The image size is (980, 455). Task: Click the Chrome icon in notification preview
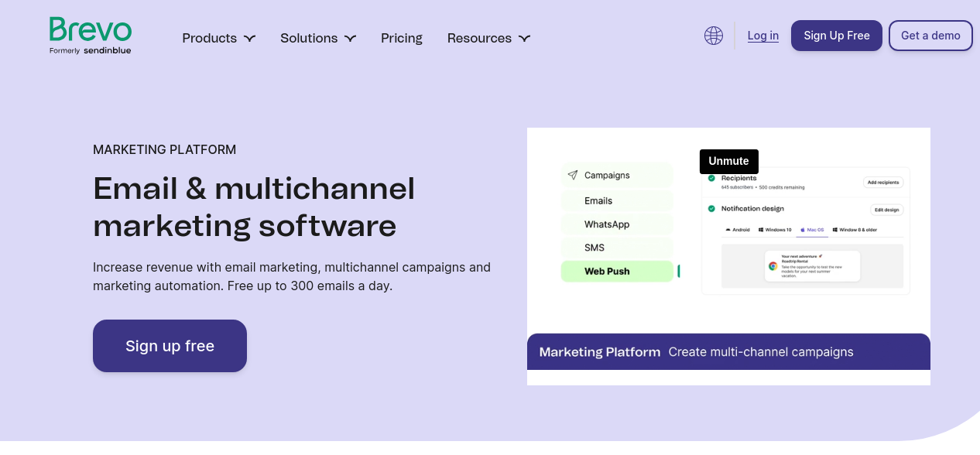[x=773, y=265]
